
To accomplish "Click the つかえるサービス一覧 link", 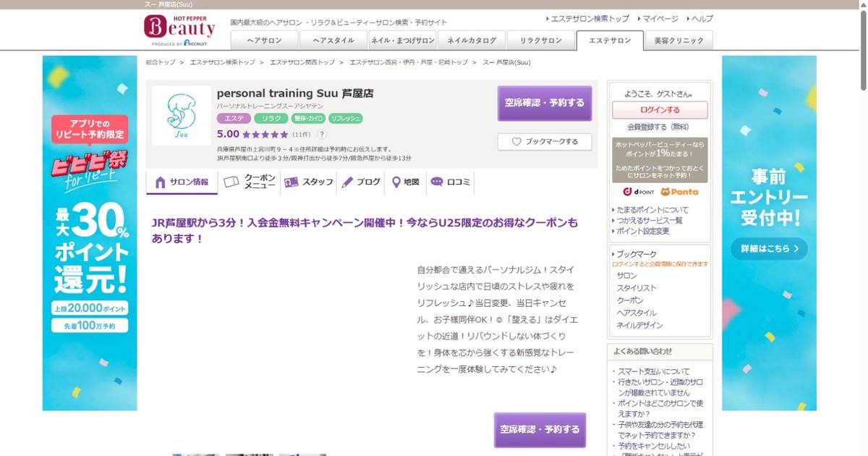I will (650, 221).
